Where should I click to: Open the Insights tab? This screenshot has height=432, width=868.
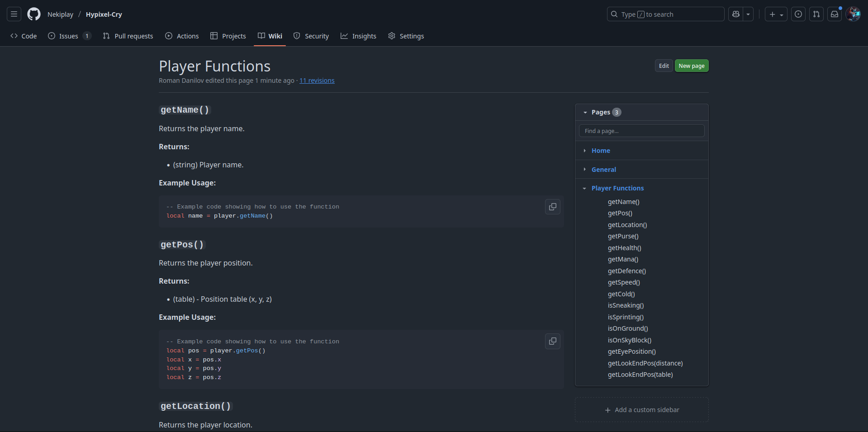point(358,36)
